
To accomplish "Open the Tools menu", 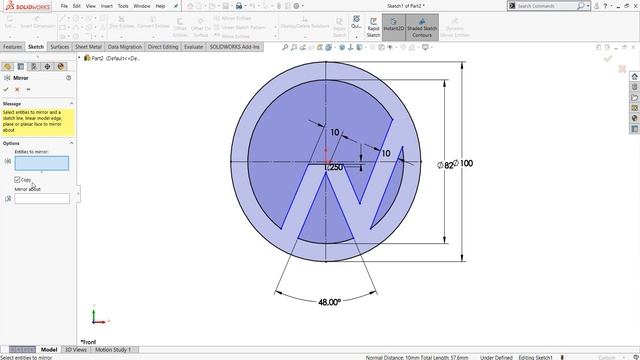I will (x=123, y=6).
